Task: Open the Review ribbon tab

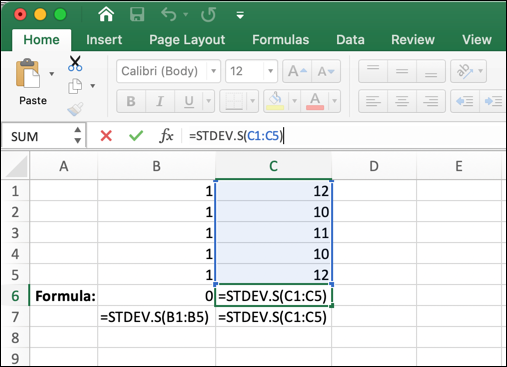Action: tap(413, 40)
